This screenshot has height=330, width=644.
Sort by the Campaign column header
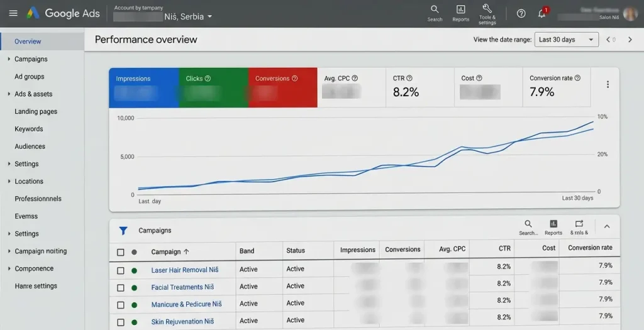click(170, 252)
